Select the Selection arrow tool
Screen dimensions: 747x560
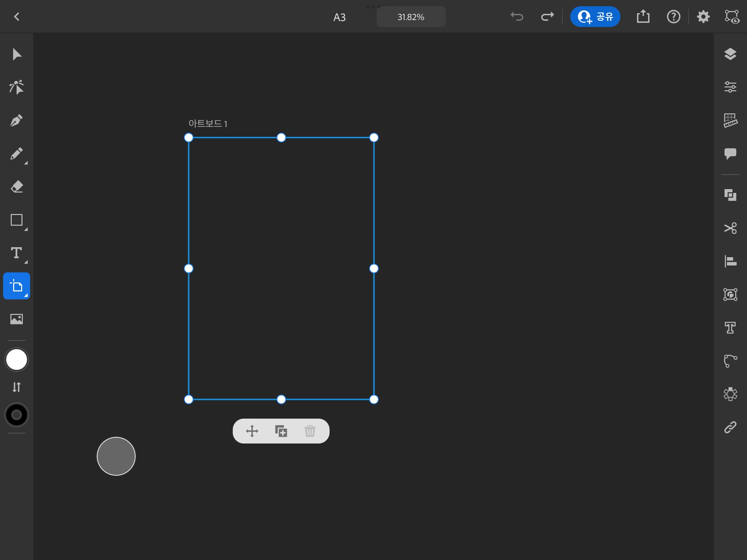16,54
